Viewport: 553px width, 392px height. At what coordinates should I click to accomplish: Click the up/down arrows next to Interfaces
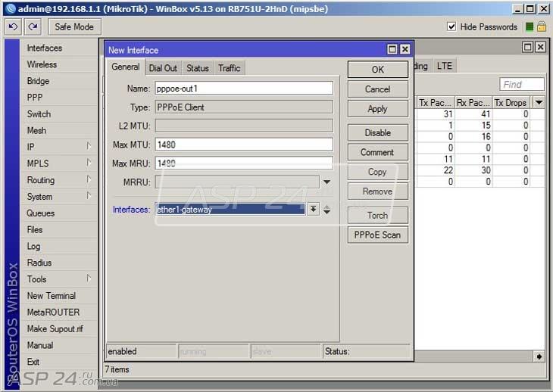point(327,210)
